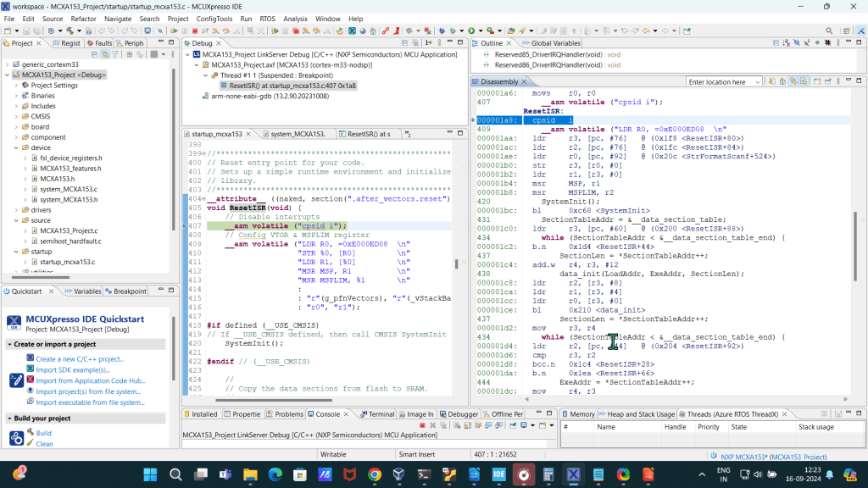Expand the generic_cortexm33 project node
Image resolution: width=868 pixels, height=488 pixels.
pyautogui.click(x=7, y=64)
